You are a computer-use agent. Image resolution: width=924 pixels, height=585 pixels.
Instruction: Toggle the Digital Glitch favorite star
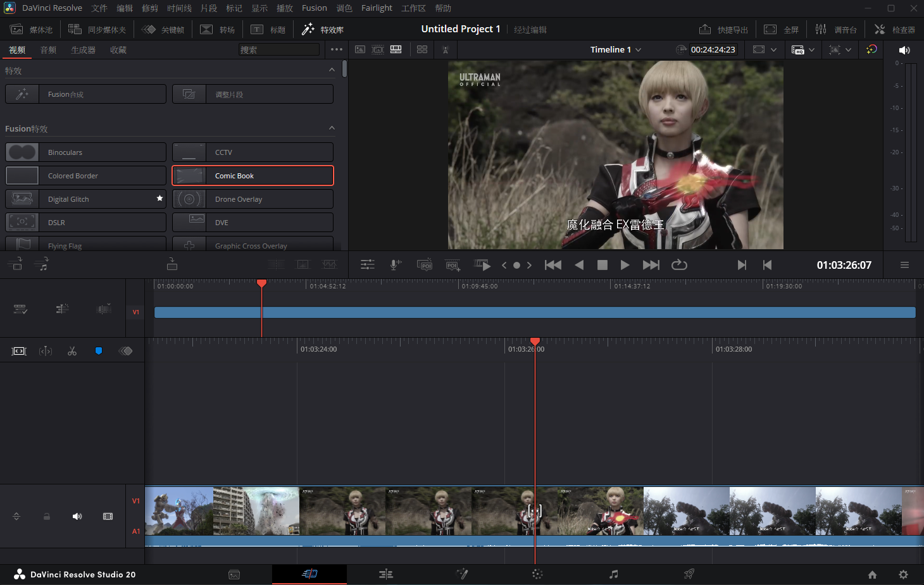159,199
